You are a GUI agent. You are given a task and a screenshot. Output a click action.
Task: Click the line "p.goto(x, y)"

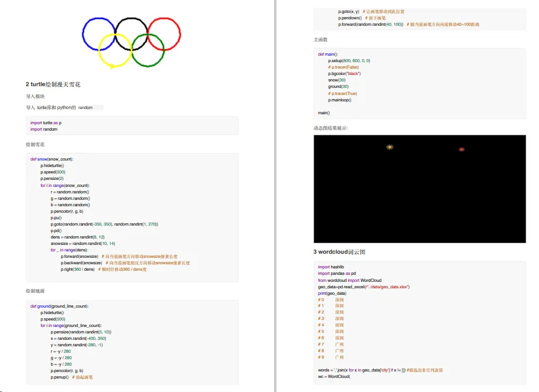coord(349,11)
